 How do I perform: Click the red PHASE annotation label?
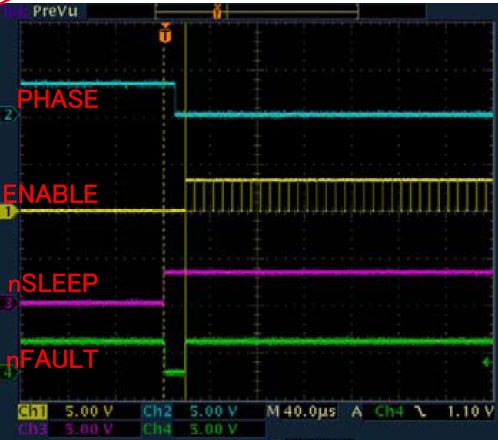(57, 99)
